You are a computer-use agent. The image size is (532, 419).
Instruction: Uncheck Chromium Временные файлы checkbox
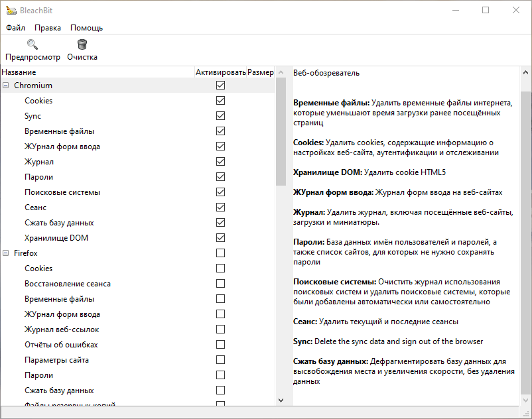(220, 131)
